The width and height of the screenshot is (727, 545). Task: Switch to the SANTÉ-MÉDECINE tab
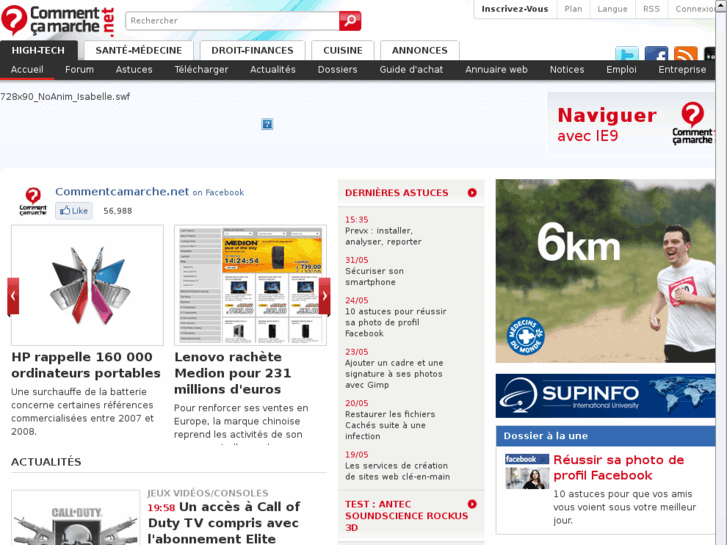(139, 51)
